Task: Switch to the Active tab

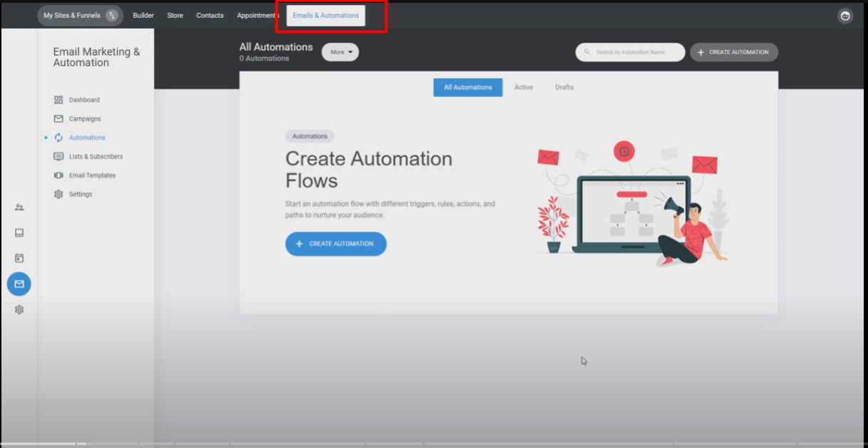Action: (523, 88)
